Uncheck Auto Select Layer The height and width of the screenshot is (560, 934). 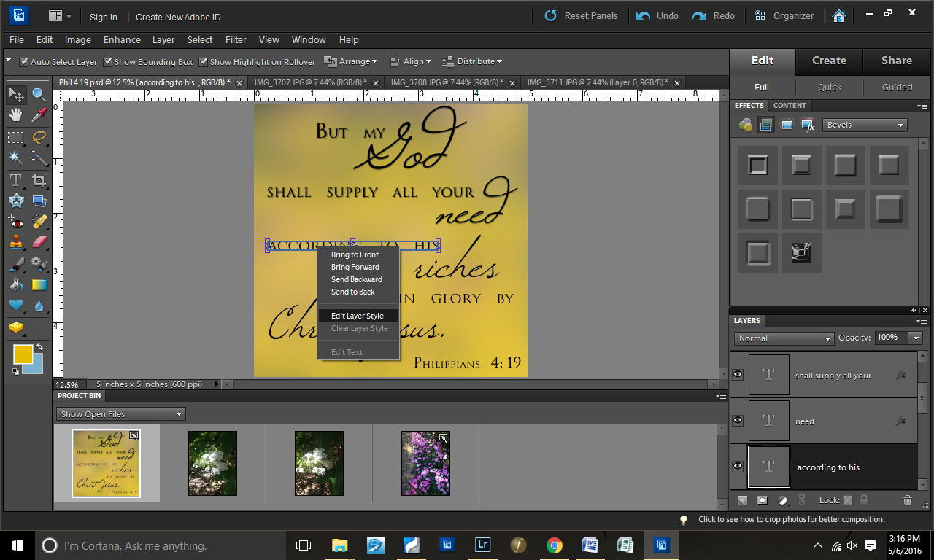pyautogui.click(x=24, y=62)
